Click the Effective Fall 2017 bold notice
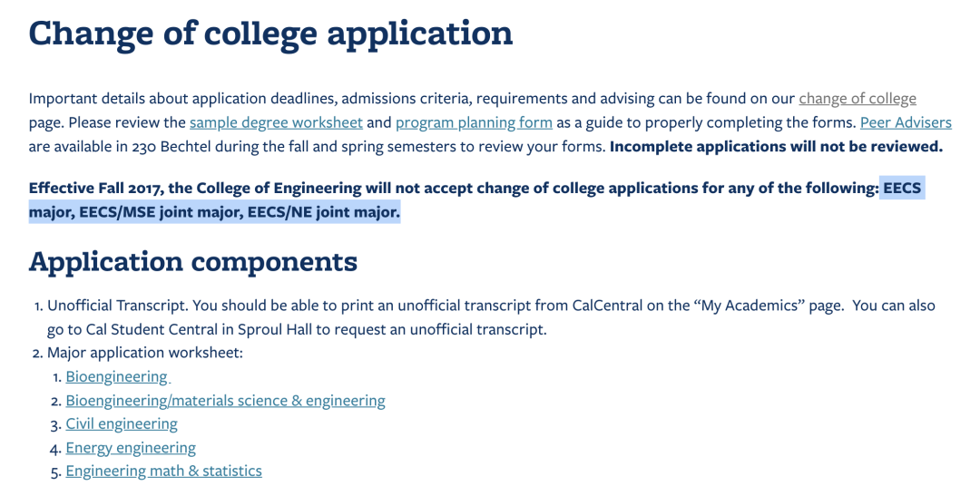Image resolution: width=980 pixels, height=486 pixels. point(476,199)
